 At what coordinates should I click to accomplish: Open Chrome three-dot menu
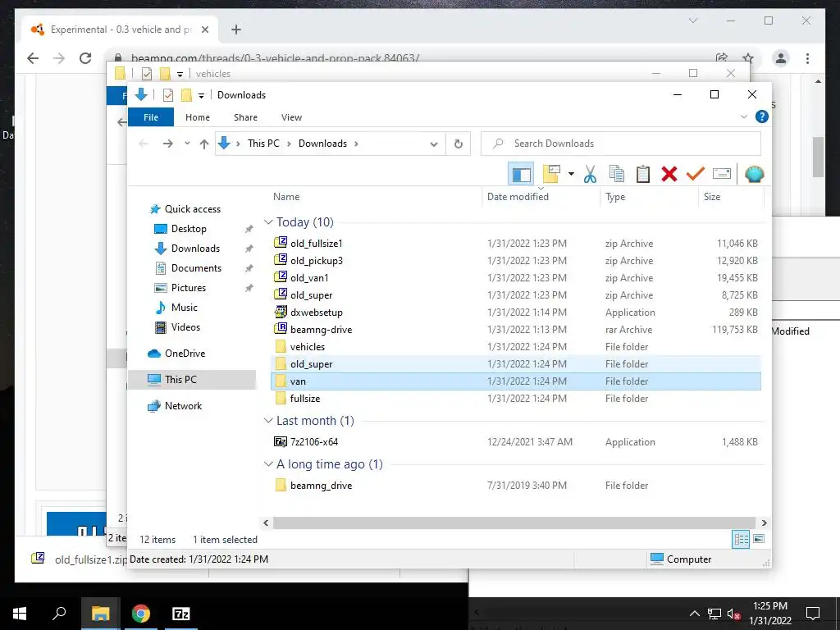807,58
